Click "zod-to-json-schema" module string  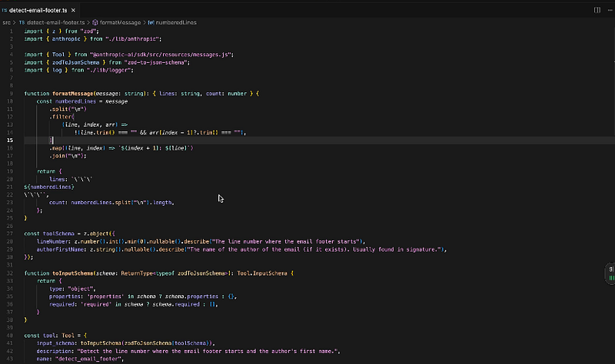click(157, 62)
